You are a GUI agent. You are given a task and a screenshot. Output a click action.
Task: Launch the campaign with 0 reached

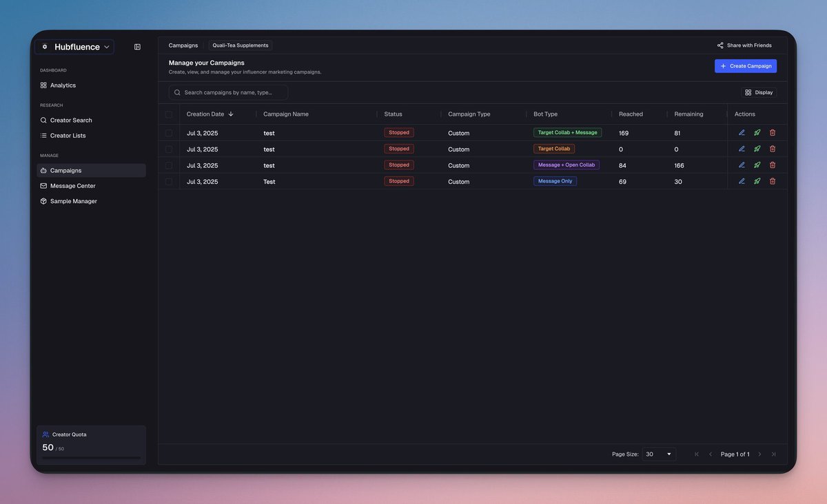757,149
